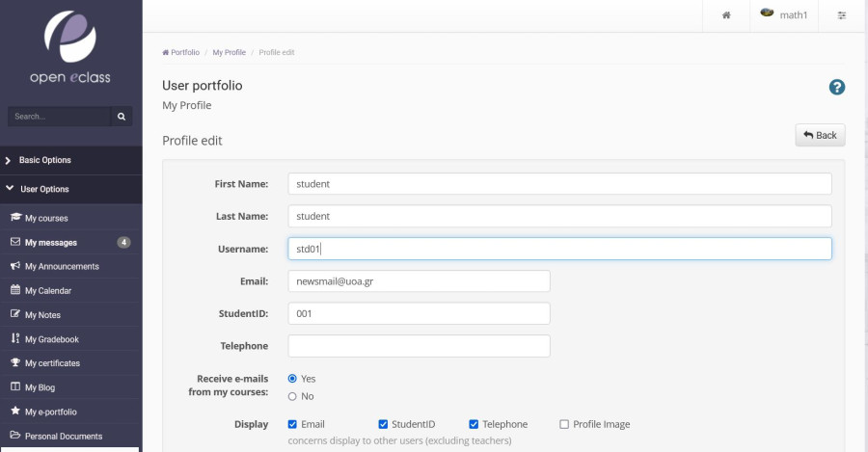Click the My Announcements megaphone icon
Viewport: 868px width, 452px height.
point(15,266)
